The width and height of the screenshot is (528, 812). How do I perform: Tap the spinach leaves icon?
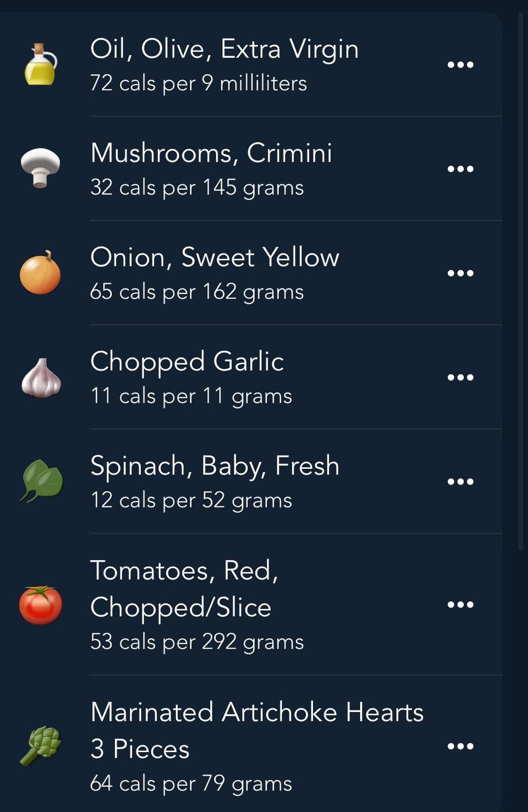point(41,481)
